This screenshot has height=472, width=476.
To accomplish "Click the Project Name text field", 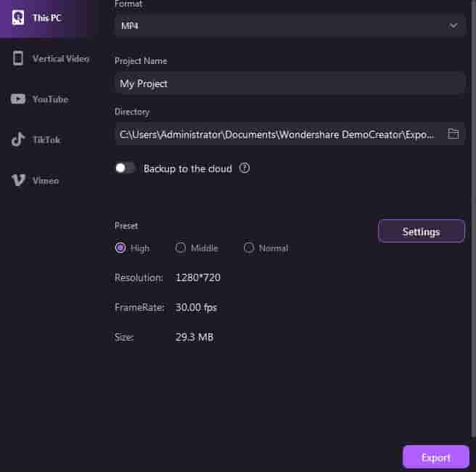I will 290,84.
